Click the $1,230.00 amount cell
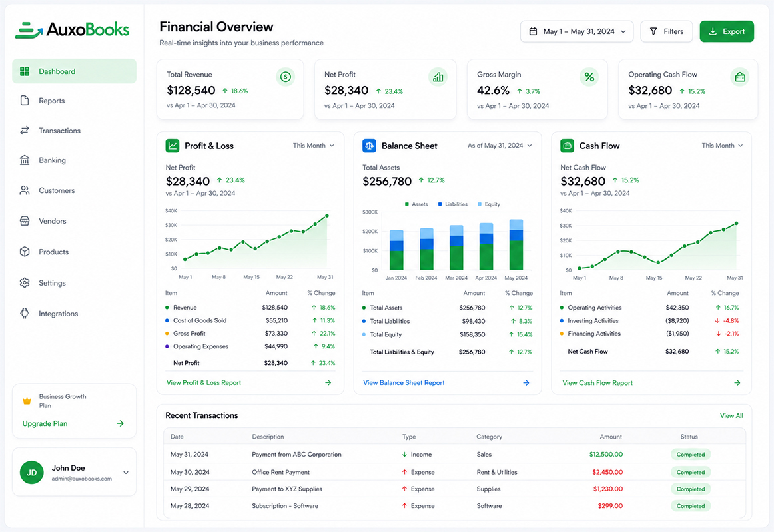Viewport: 774px width, 532px height. [608, 489]
